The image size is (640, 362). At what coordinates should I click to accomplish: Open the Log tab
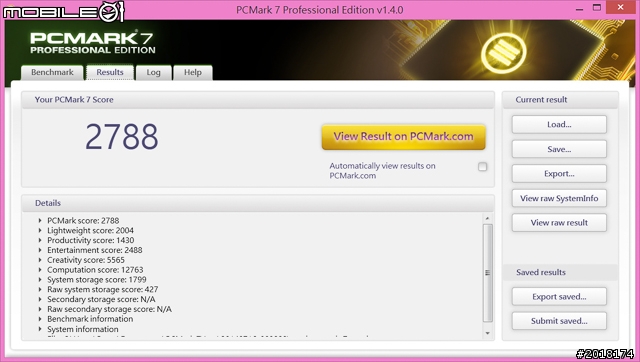153,73
